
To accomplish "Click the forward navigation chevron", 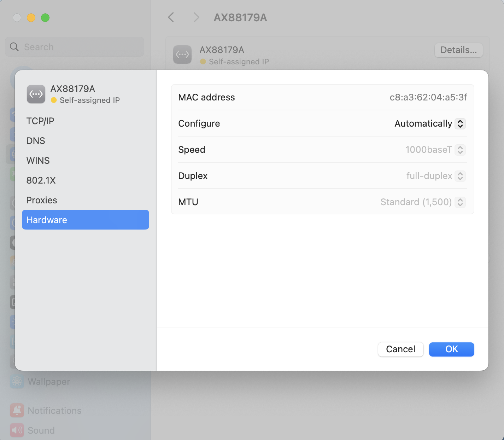I will (196, 17).
